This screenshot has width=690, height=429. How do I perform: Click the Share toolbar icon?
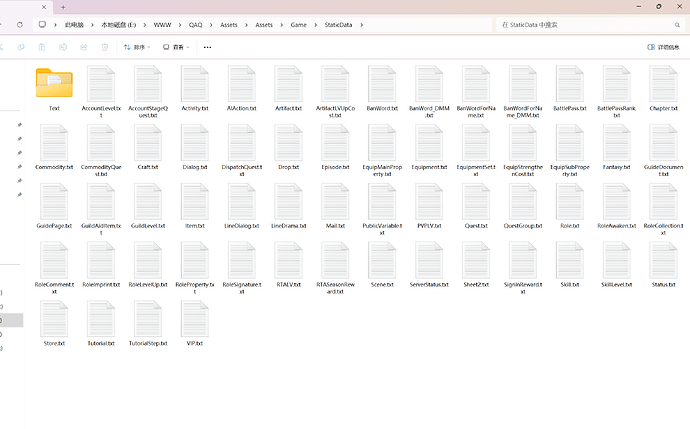84,47
